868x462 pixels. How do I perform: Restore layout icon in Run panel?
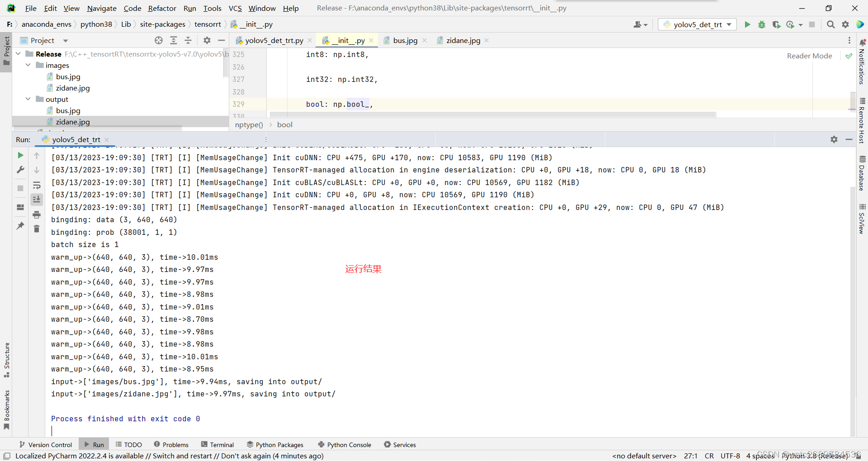[20, 207]
